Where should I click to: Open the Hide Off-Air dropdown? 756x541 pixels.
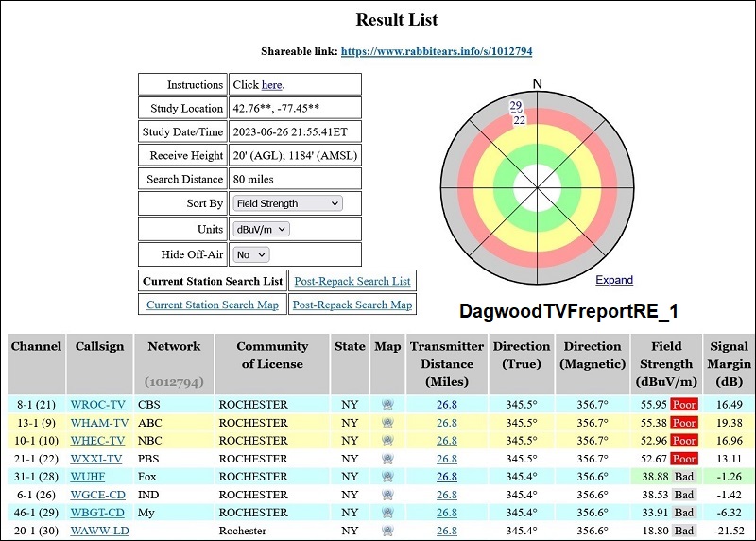pos(250,254)
